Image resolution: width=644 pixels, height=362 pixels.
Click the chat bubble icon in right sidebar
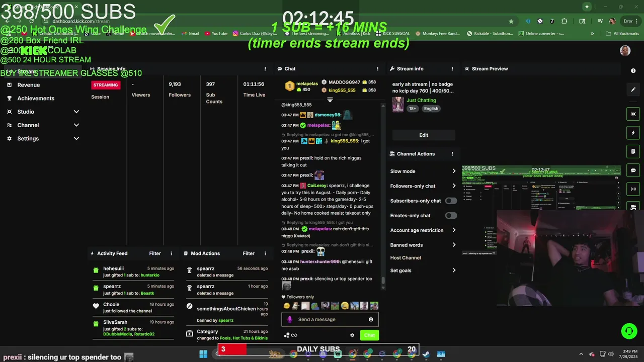click(633, 170)
